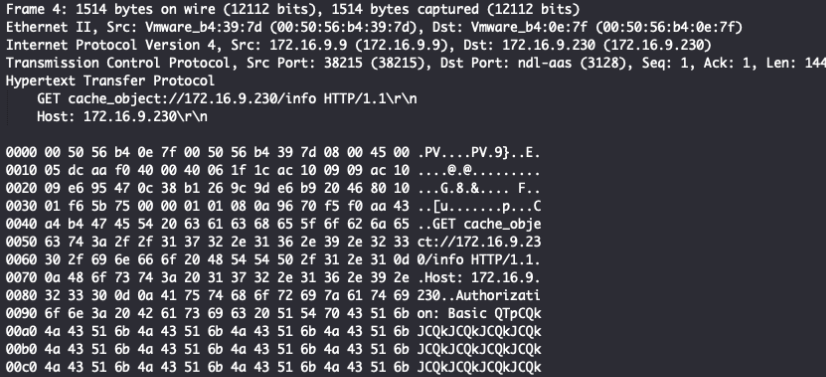
Task: Select hex row at offset 0070
Action: point(273,279)
